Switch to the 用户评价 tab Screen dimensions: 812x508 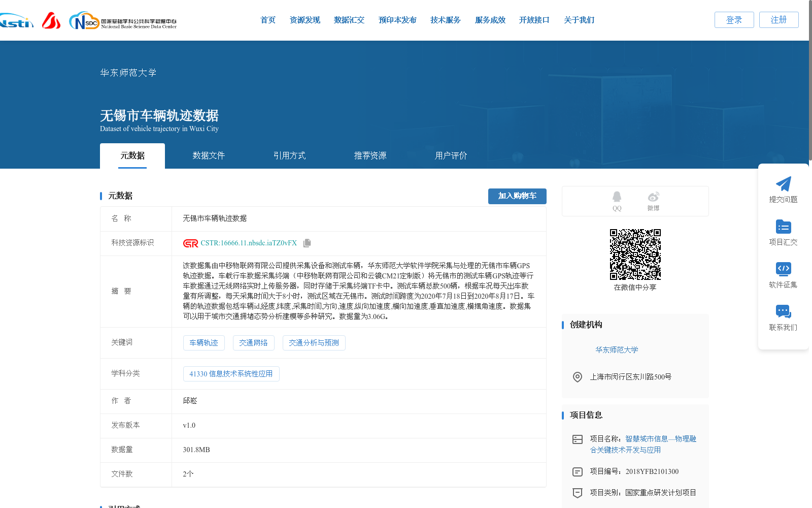pos(451,156)
